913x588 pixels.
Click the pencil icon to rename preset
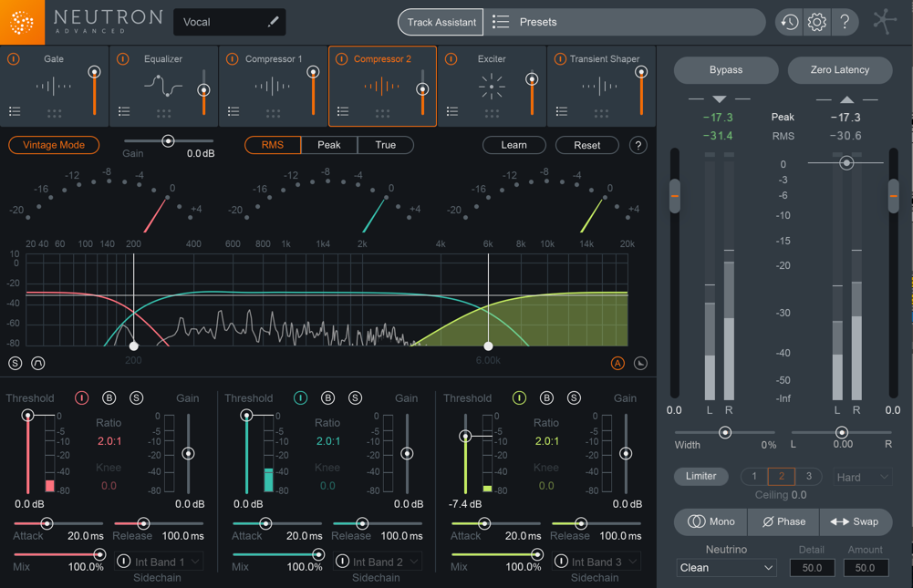(x=273, y=22)
